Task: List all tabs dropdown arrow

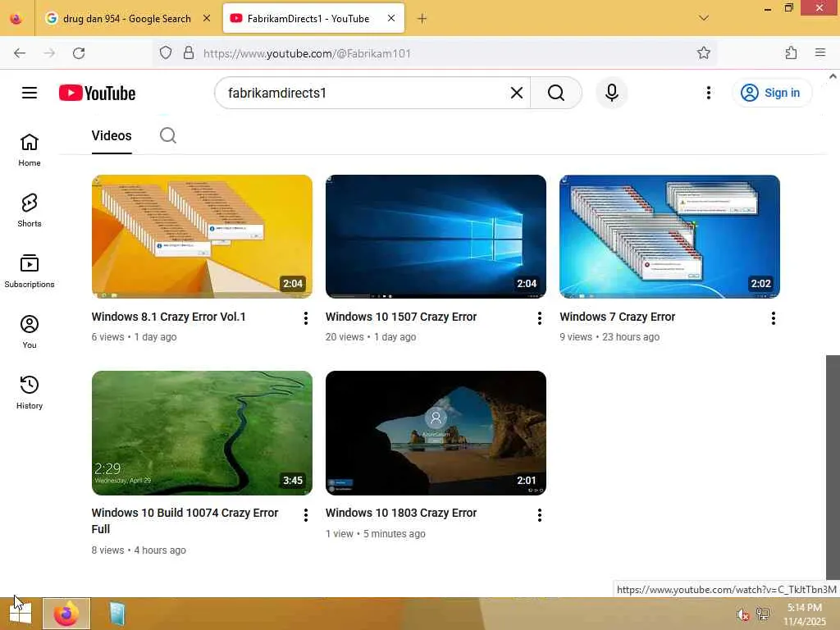Action: [x=704, y=18]
